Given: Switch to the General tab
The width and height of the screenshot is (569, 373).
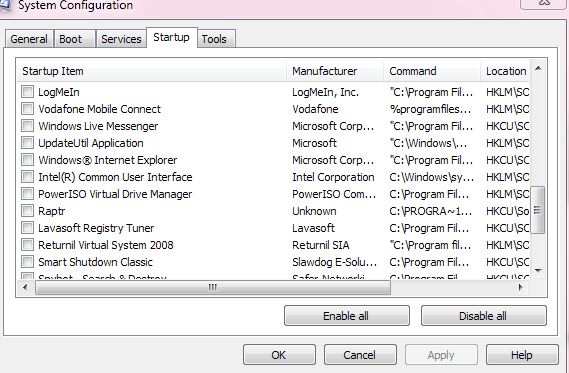Looking at the screenshot, I should click(29, 39).
